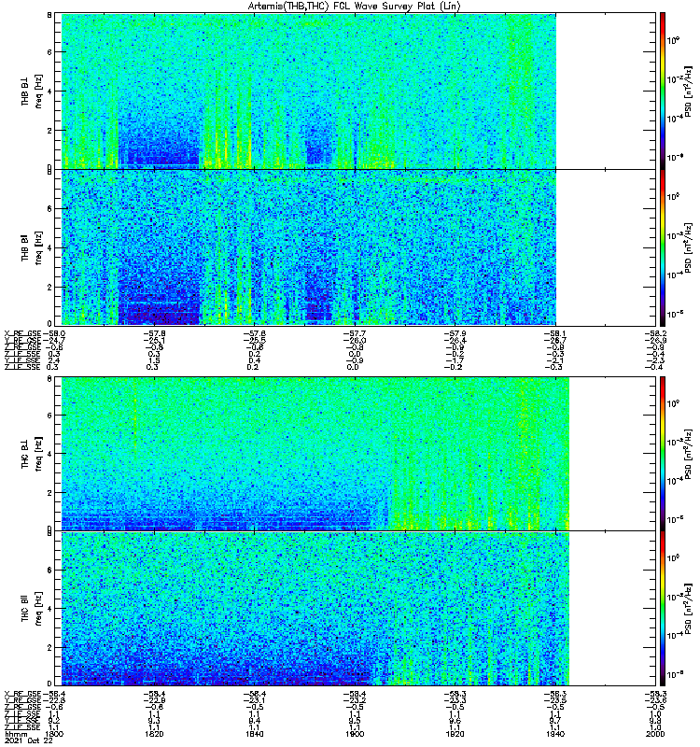Viewport: 700px width, 747px height.
Task: Click the Y_LE_SSE value -1.7
Action: pyautogui.click(x=455, y=360)
